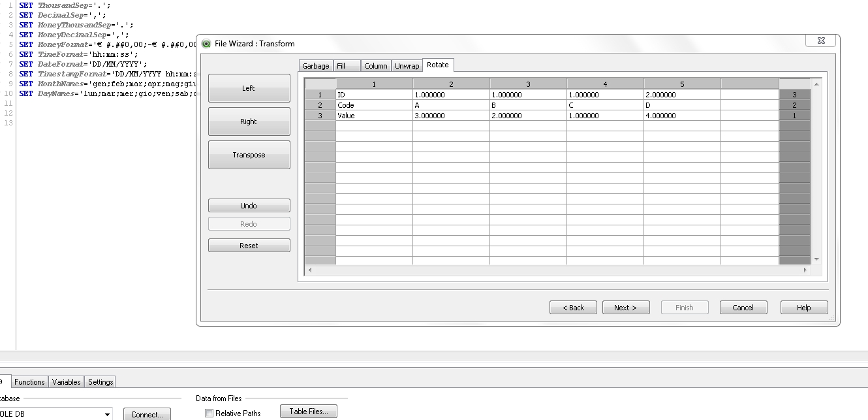Select the 'ID' cell in the table

(x=374, y=95)
